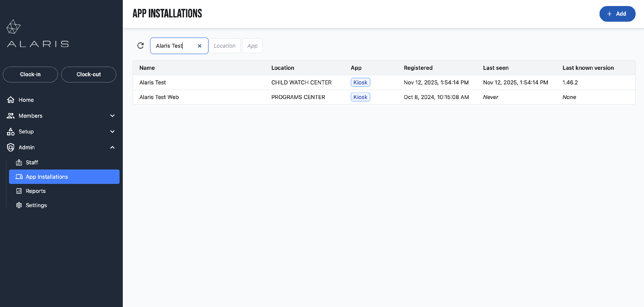The image size is (644, 307).
Task: Open the Reports menu item
Action: [x=35, y=191]
